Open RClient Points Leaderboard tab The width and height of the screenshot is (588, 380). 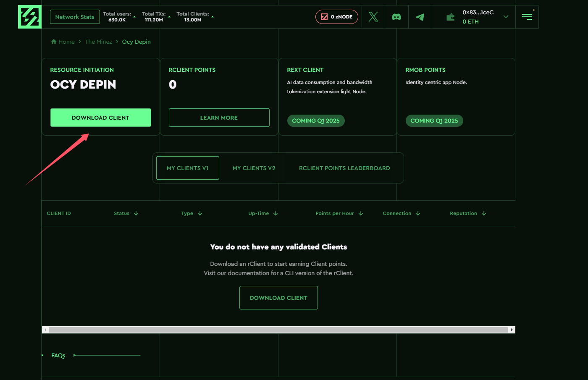click(x=344, y=168)
